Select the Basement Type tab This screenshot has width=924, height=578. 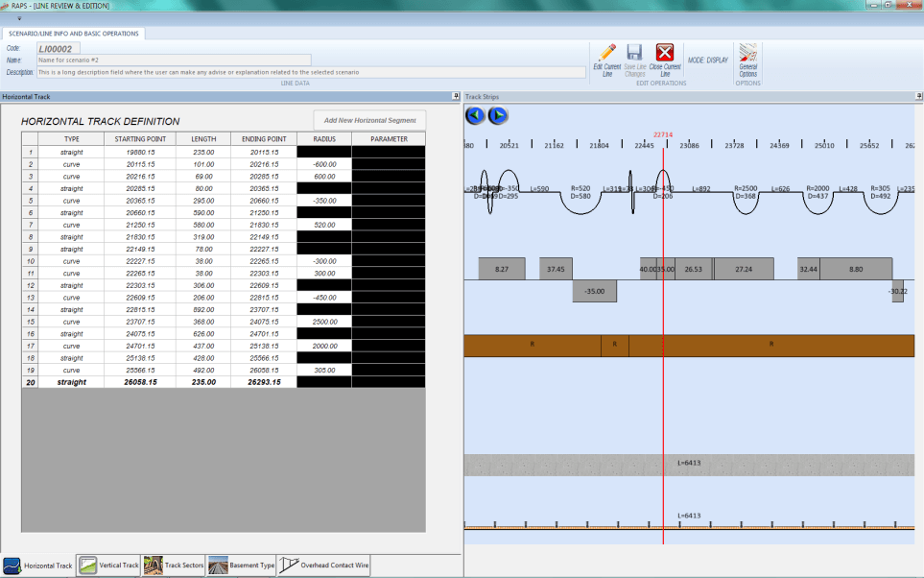click(x=242, y=566)
